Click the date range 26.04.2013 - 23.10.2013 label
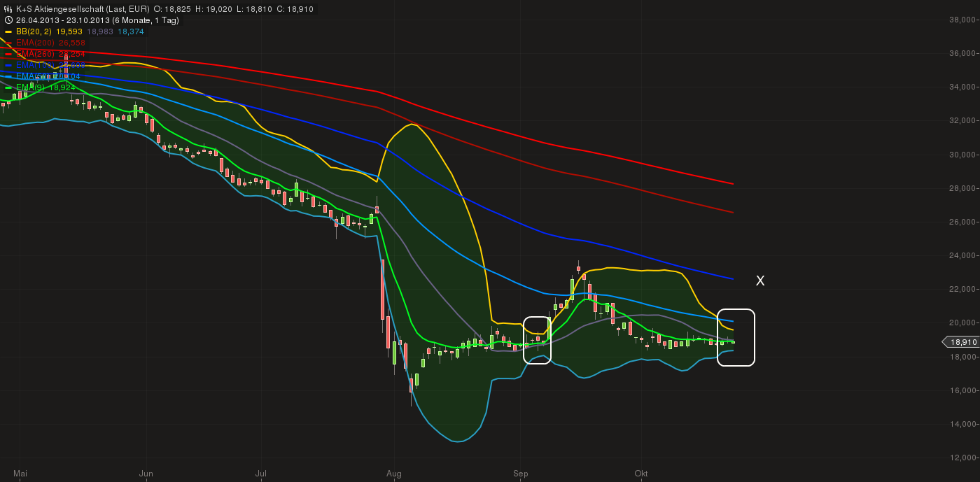980x482 pixels. (62, 20)
